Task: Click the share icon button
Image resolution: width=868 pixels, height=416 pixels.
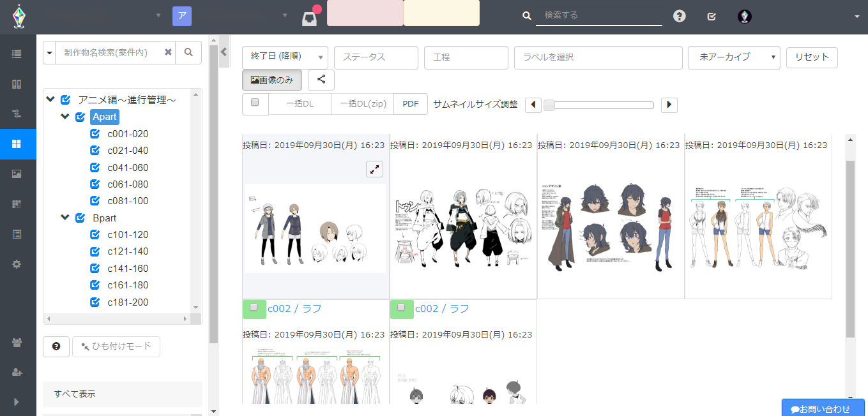Action: (321, 80)
